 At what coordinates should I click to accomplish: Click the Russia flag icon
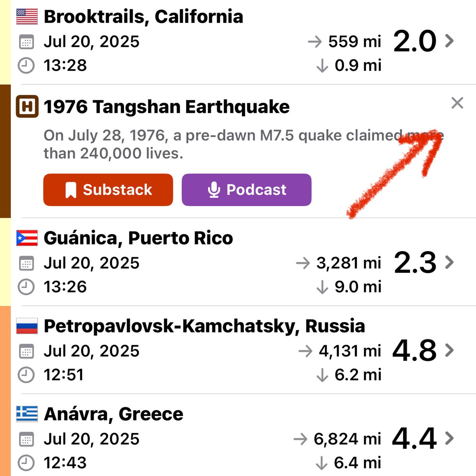(x=27, y=326)
